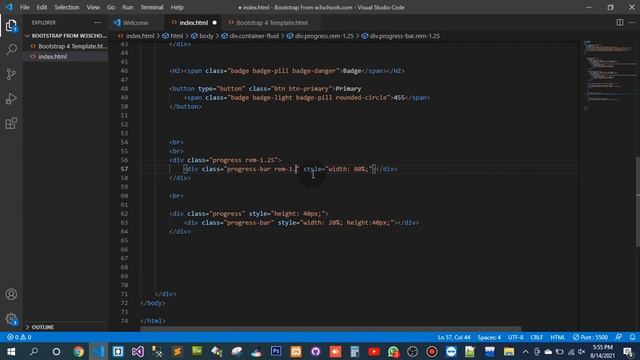Image resolution: width=640 pixels, height=360 pixels.
Task: Open the Extensions view
Action: pyautogui.click(x=11, y=123)
